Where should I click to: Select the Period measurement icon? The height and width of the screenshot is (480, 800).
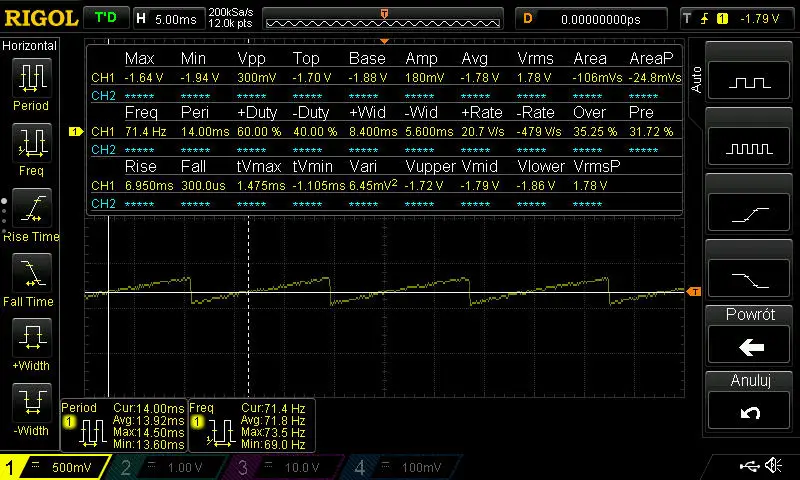[x=31, y=78]
